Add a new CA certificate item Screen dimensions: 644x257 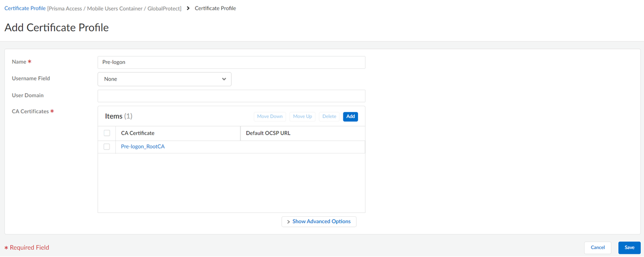click(x=350, y=116)
